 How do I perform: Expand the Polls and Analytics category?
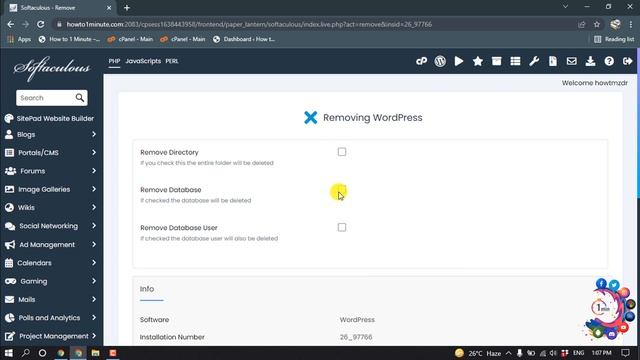(x=51, y=318)
